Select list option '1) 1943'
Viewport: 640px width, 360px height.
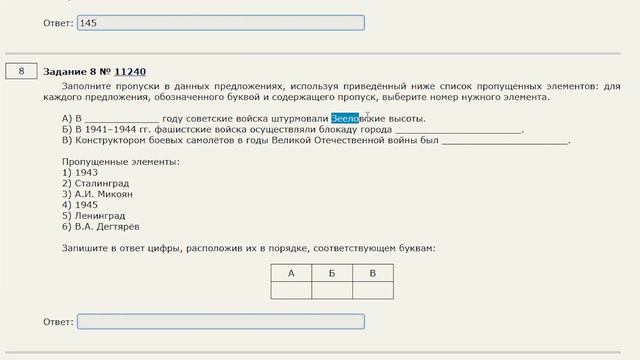click(x=80, y=173)
